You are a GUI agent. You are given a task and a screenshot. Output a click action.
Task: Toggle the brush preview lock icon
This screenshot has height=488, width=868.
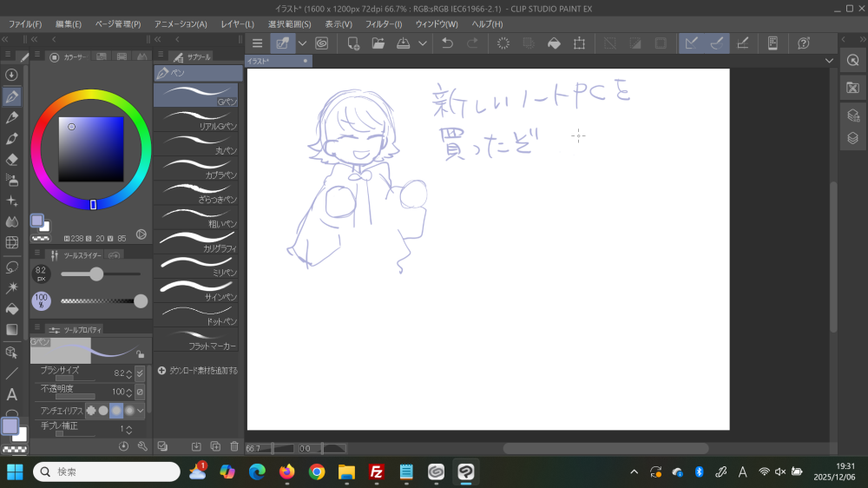tap(140, 354)
